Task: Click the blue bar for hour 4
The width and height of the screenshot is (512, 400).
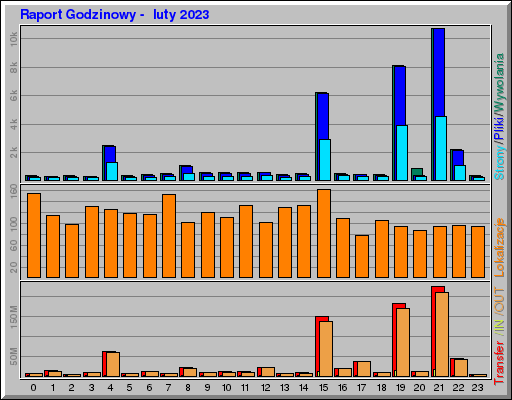Action: pyautogui.click(x=110, y=154)
